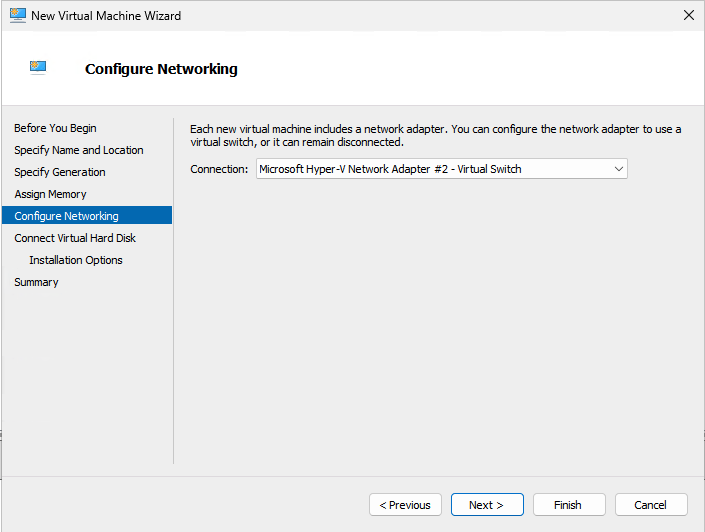Click the wizard icon in title bar
This screenshot has width=705, height=532.
click(x=17, y=16)
